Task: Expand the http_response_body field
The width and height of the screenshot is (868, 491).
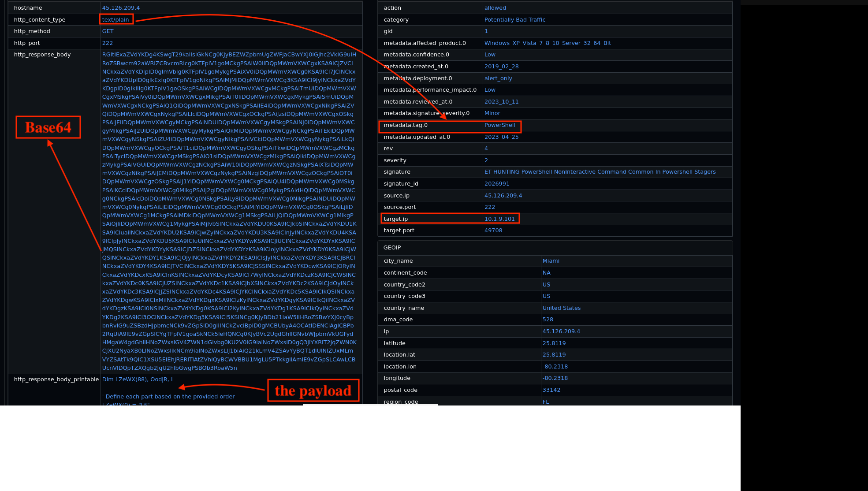Action: click(x=42, y=55)
